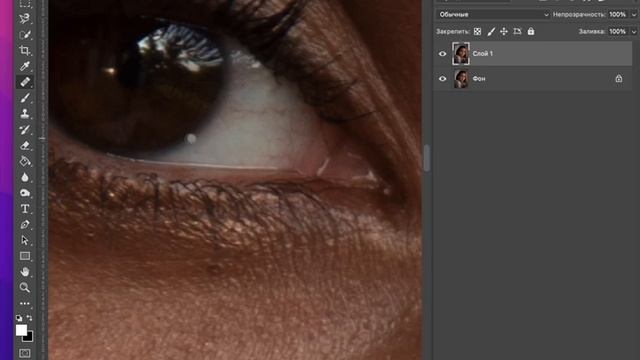Select the Blur tool
Image resolution: width=640 pixels, height=360 pixels.
pos(24,177)
